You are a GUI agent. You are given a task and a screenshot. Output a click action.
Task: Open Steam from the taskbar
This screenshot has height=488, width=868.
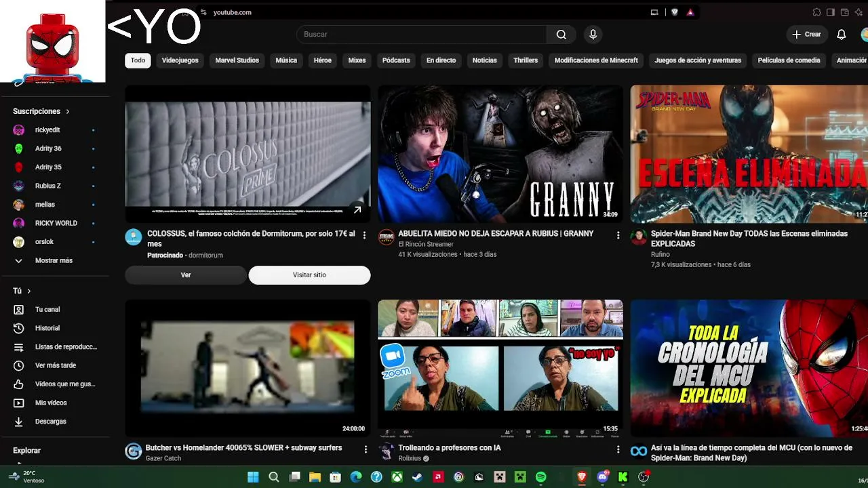(417, 477)
